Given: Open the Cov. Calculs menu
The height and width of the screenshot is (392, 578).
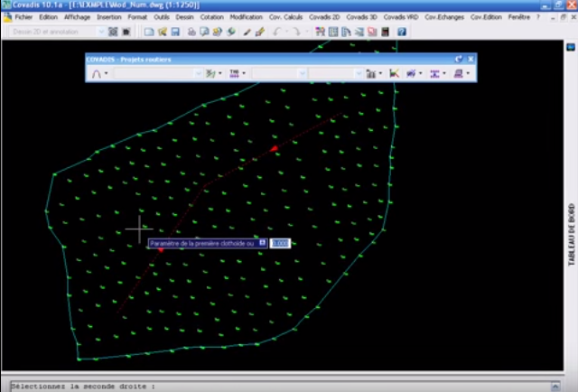Looking at the screenshot, I should tap(285, 17).
